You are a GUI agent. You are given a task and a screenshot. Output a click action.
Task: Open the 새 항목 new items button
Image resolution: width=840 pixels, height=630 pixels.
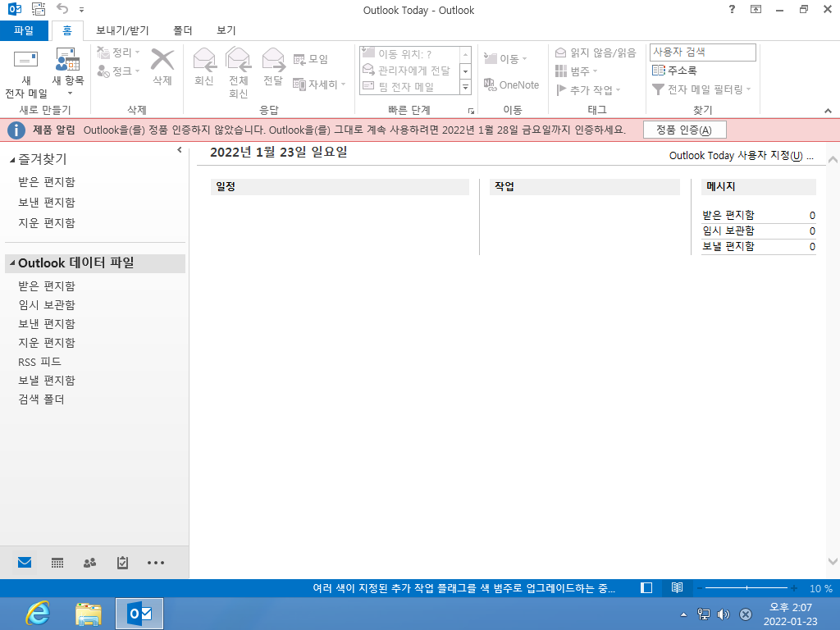click(68, 72)
